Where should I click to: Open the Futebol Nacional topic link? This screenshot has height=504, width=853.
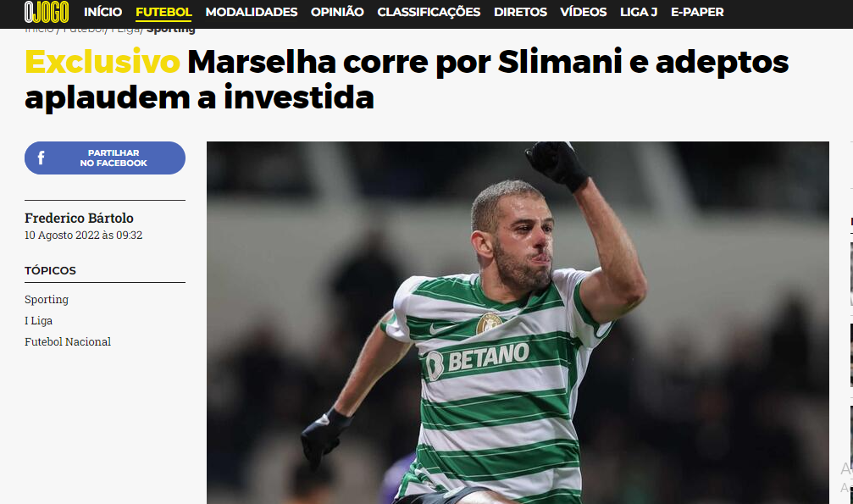click(68, 342)
